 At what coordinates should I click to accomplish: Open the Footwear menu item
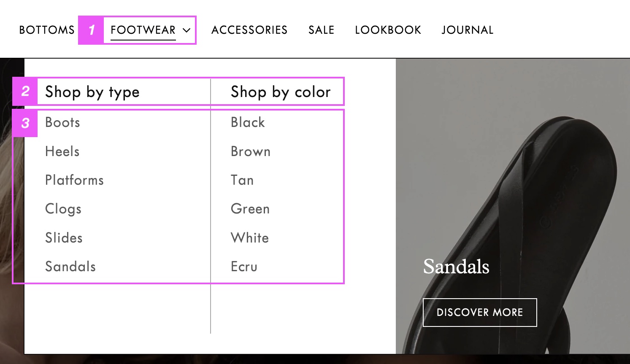click(143, 30)
